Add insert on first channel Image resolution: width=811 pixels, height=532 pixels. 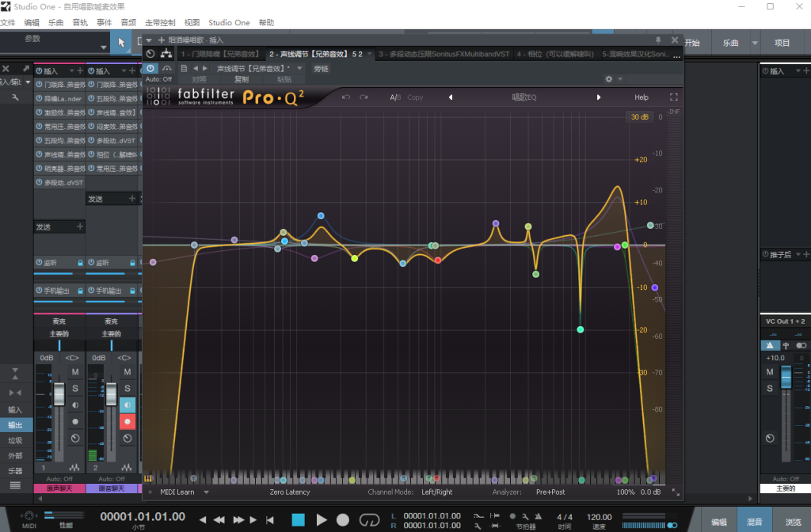coord(80,70)
